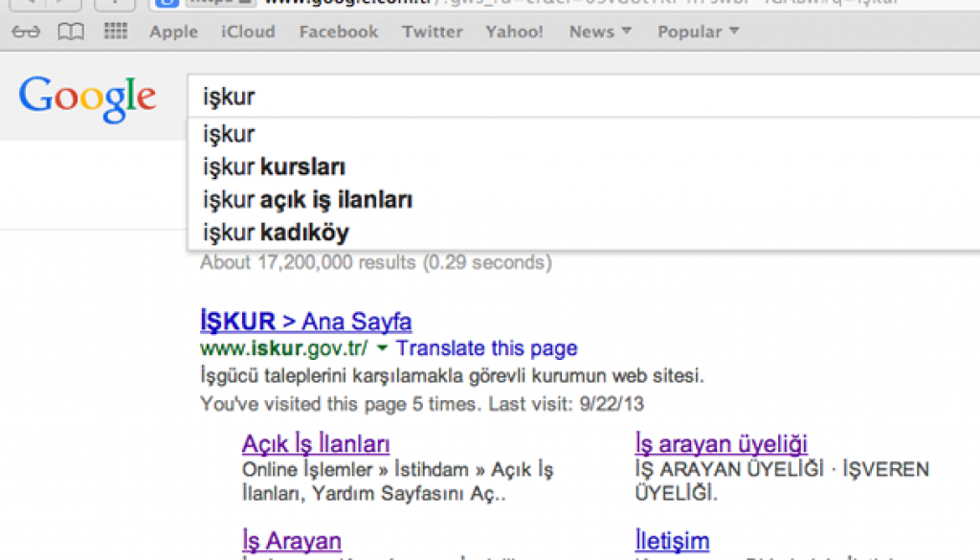Open the iCloud bookmark
The width and height of the screenshot is (980, 560).
(x=248, y=32)
